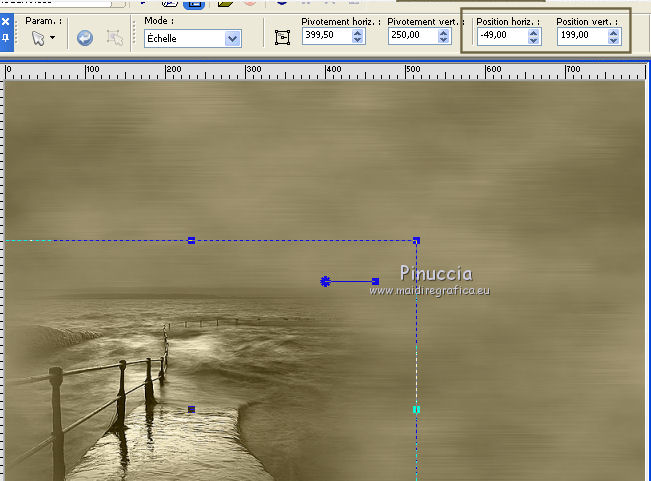Image resolution: width=651 pixels, height=481 pixels.
Task: Click the Pivotement horiz. value field
Action: [x=327, y=35]
